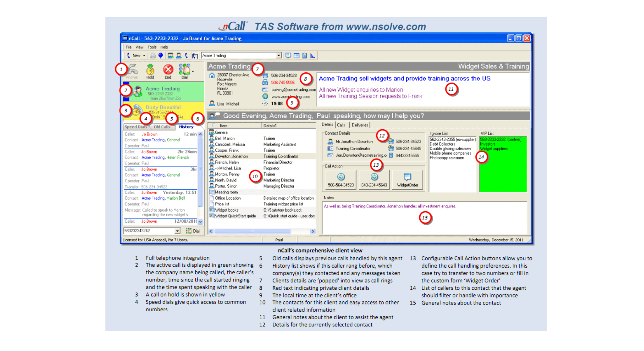
Task: Select contact Mitchell, Lisa
Action: 262,168
